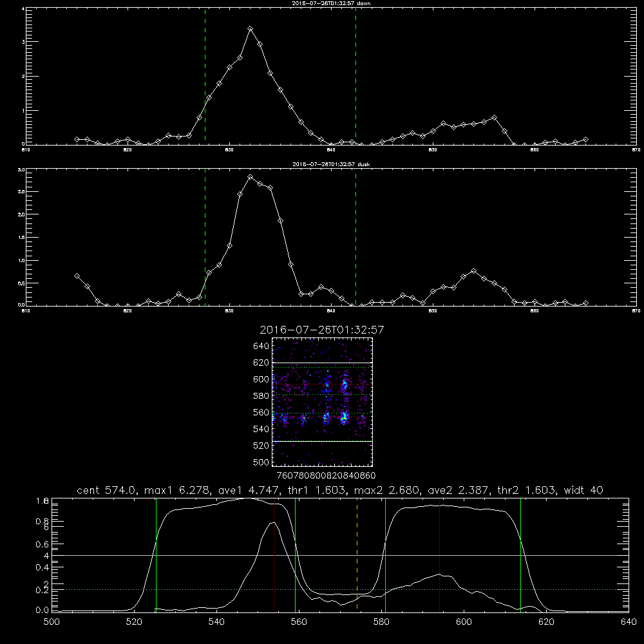Click the orange dashed center line in bottom plot
The image size is (644, 644).
pos(357,554)
